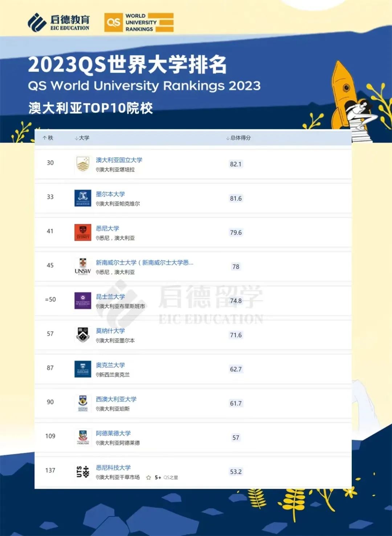Image resolution: width=392 pixels, height=536 pixels.
Task: Open the University of Sydney red logo
Action: tap(83, 232)
